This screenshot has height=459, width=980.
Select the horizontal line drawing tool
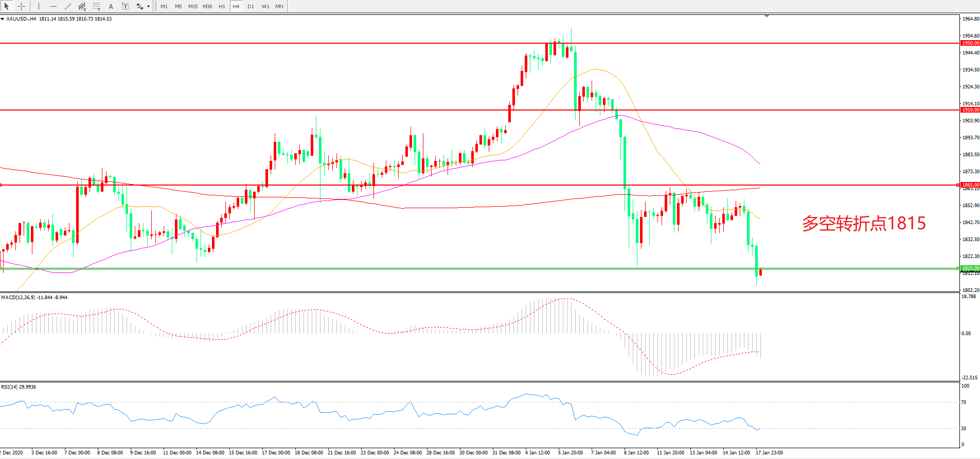coord(54,6)
